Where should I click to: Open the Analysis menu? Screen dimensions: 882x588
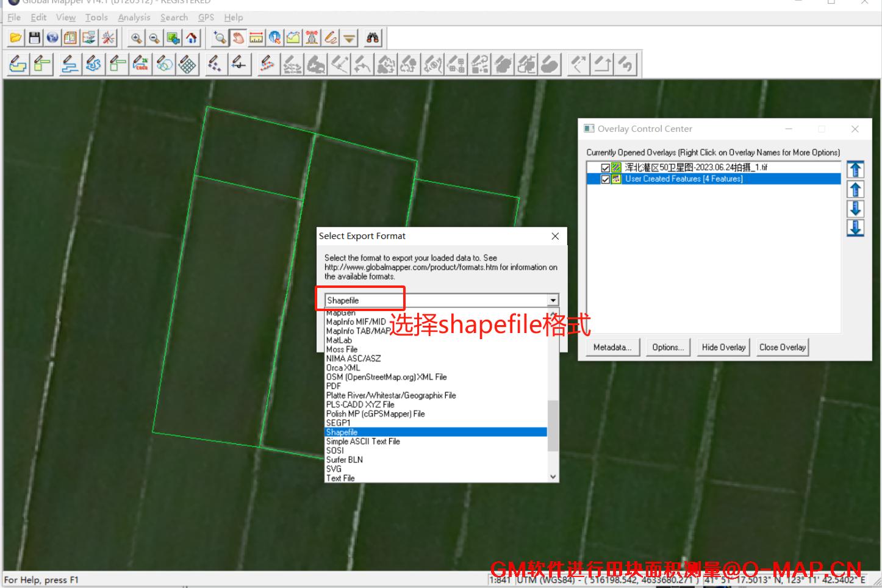(134, 18)
